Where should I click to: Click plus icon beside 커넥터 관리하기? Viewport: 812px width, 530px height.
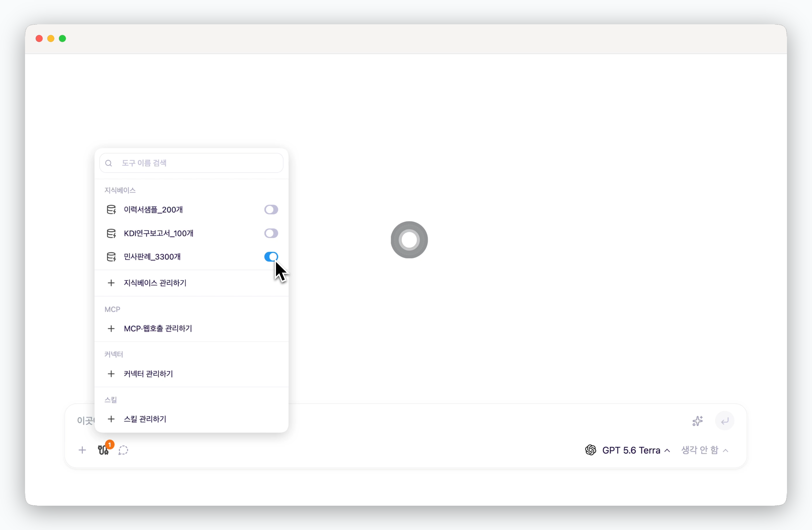111,374
